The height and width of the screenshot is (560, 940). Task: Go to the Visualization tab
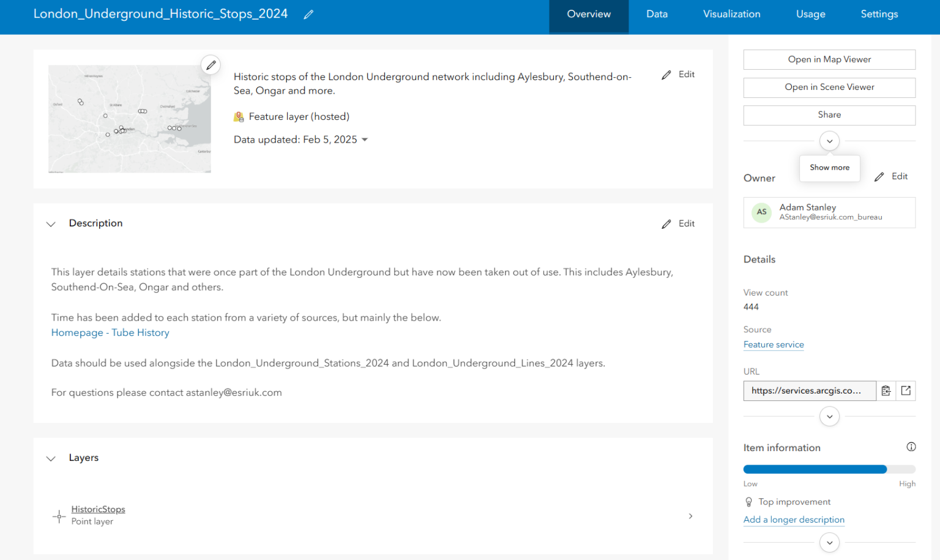pos(731,15)
